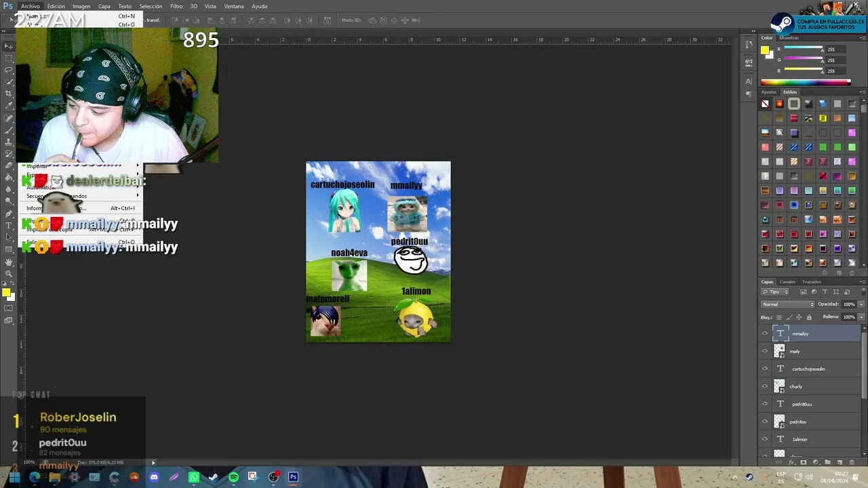
Task: Open the Capa menu
Action: point(104,6)
